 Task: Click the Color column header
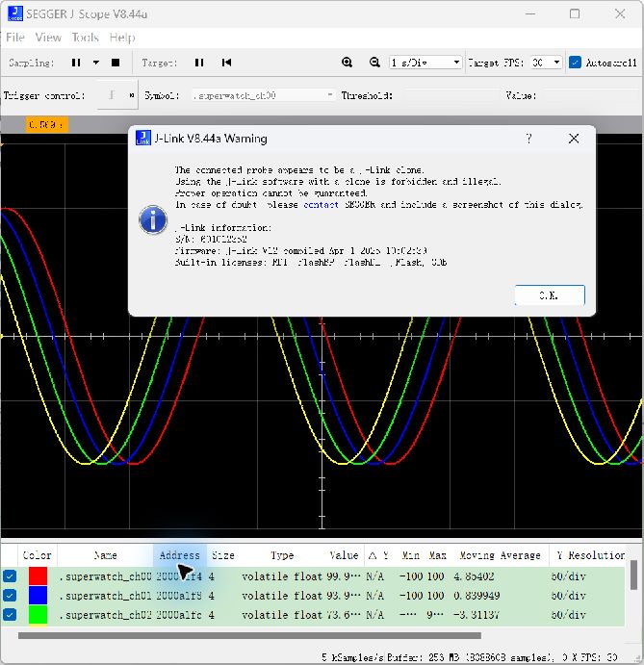(37, 555)
